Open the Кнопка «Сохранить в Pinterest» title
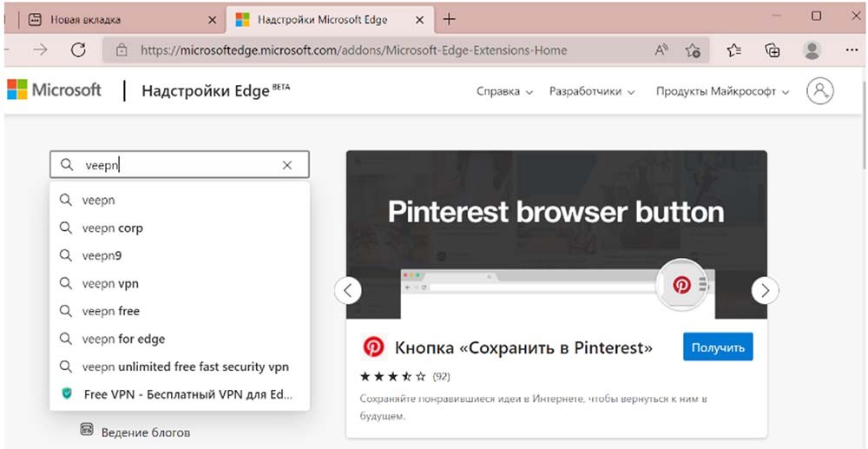Viewport: 868px width, 449px height. pos(523,347)
